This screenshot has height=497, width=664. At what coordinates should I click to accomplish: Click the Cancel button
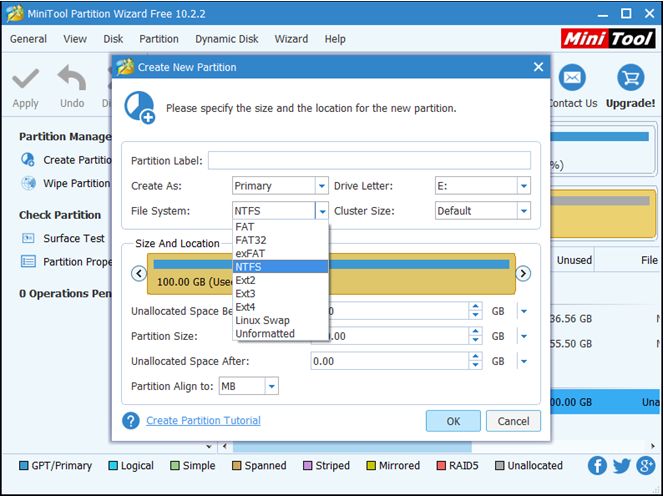point(513,421)
